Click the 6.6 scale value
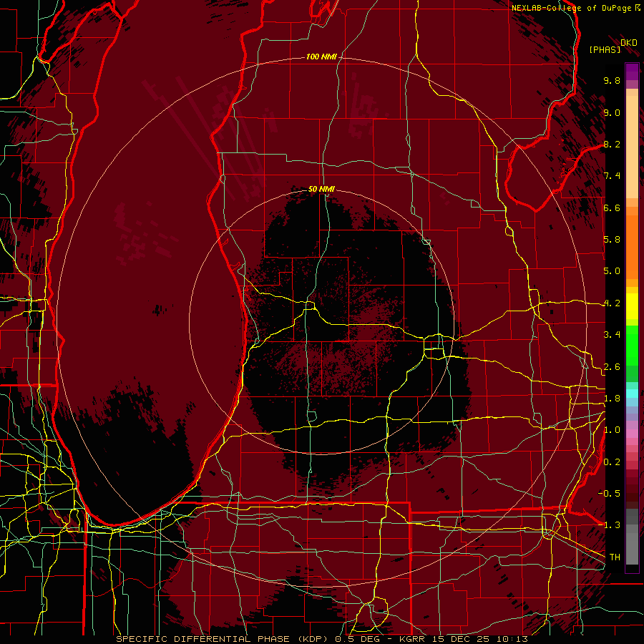Screen dimensions: 644x644 click(x=612, y=208)
